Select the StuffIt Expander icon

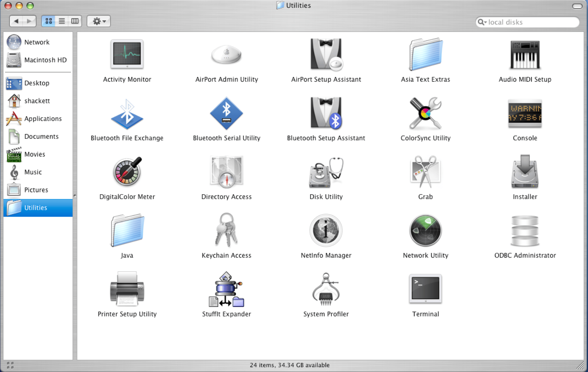226,289
